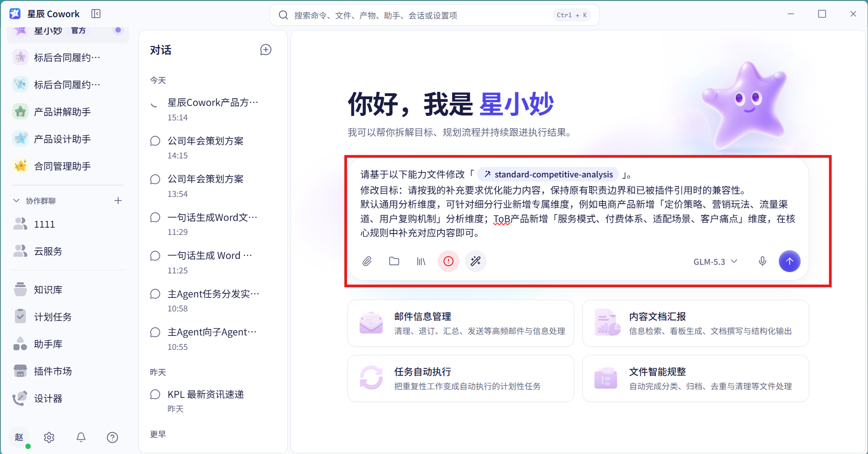Screen dimensions: 868x454
Task: Click the search command bar
Action: click(434, 15)
